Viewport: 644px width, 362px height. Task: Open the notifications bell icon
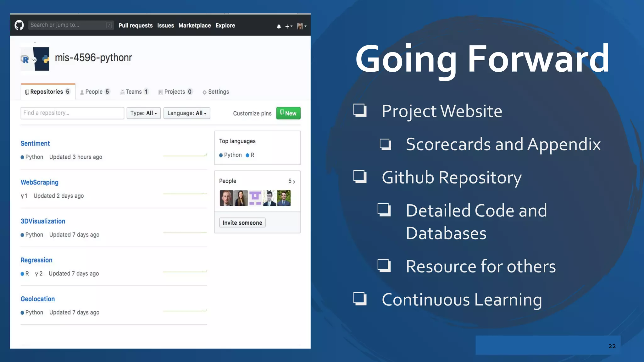(279, 26)
